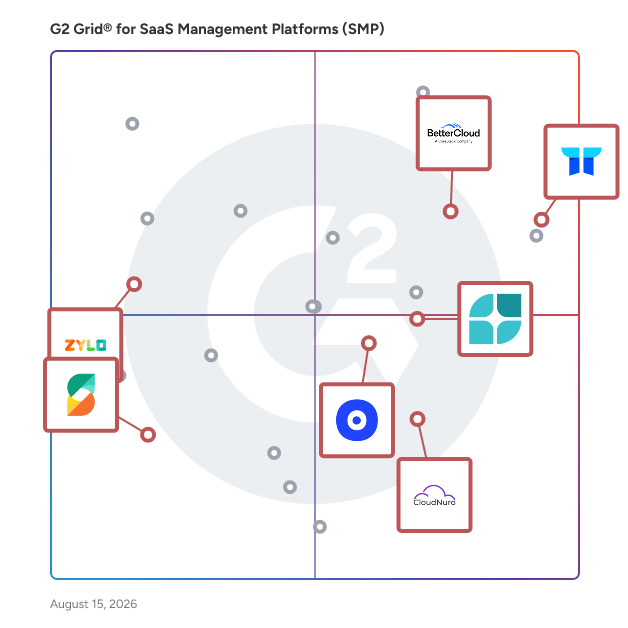Viewport: 628px width, 628px height.
Task: Open the teal four-petal logo card
Action: [x=495, y=319]
